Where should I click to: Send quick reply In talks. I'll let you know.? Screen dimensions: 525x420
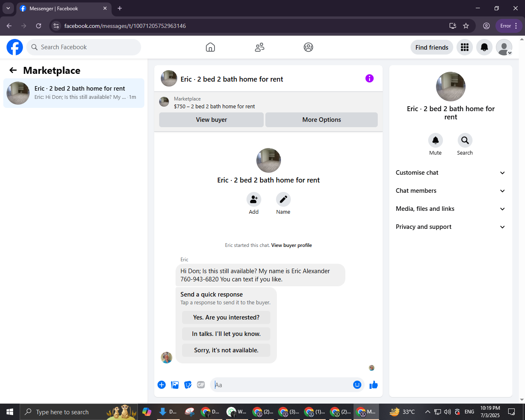pyautogui.click(x=226, y=334)
